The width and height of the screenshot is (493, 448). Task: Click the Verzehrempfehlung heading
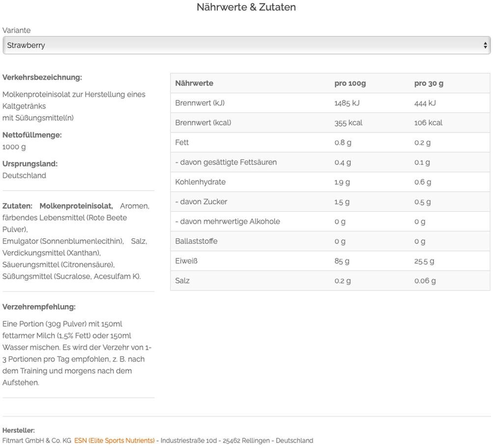[x=39, y=307]
